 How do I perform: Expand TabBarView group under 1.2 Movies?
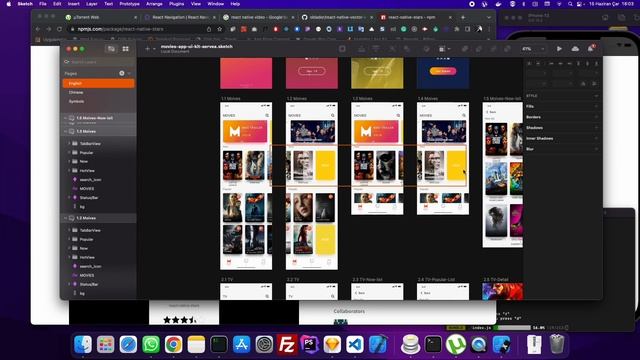pos(69,230)
